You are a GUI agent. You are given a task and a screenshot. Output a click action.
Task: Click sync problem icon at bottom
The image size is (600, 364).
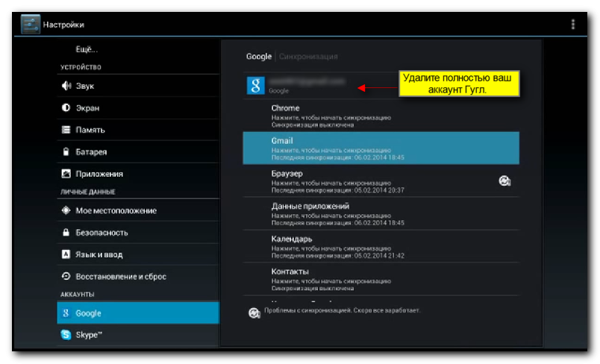[x=254, y=313]
